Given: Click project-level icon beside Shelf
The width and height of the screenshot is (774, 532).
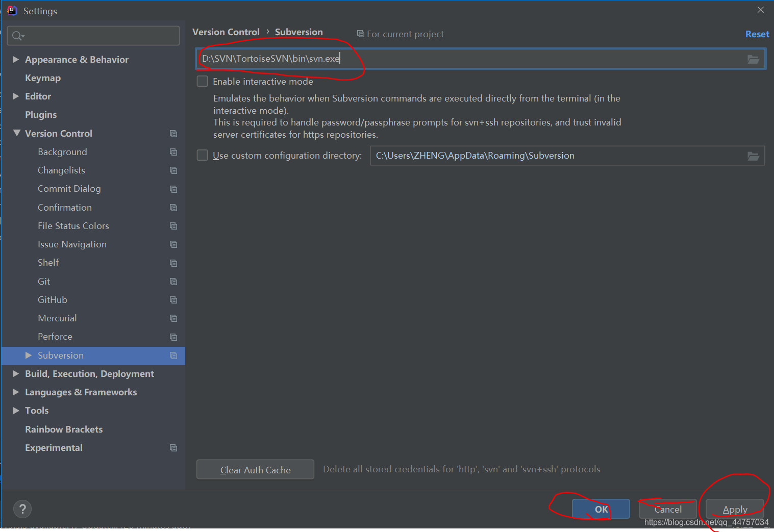Looking at the screenshot, I should (173, 263).
